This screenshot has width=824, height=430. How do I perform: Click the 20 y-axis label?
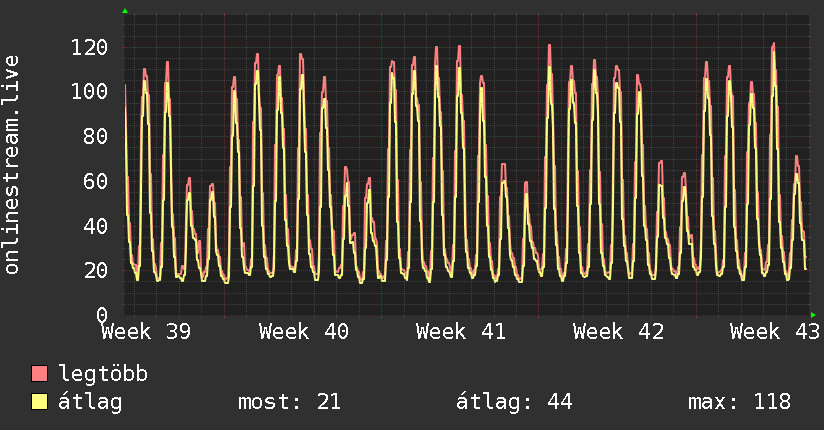(x=96, y=270)
